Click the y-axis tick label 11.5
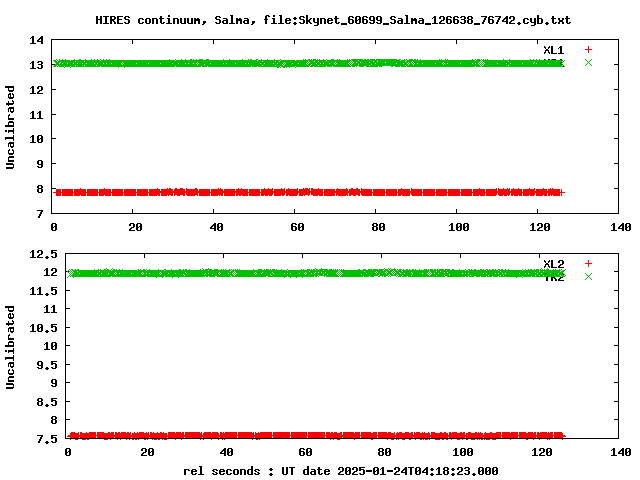Screen dimensions: 640x480 point(43,291)
